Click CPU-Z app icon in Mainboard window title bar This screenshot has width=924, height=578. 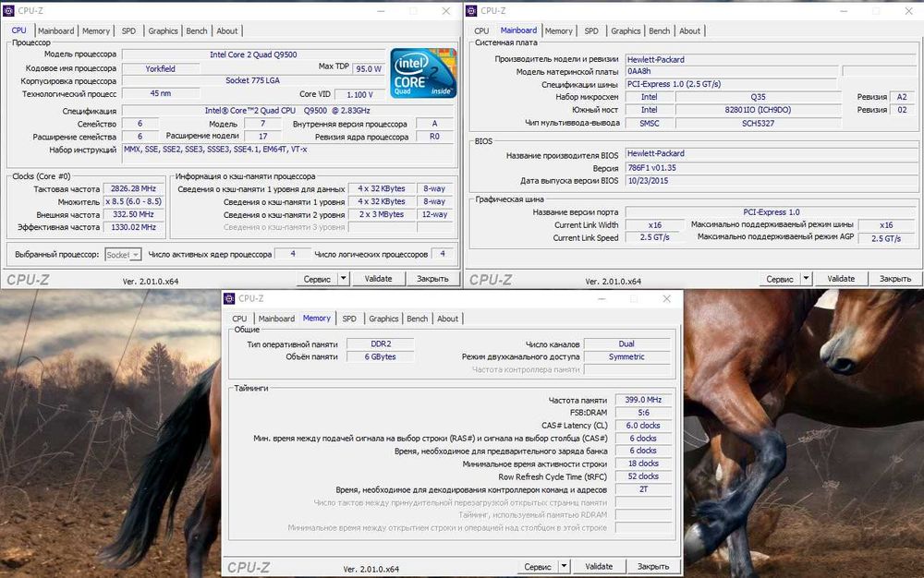[x=471, y=10]
